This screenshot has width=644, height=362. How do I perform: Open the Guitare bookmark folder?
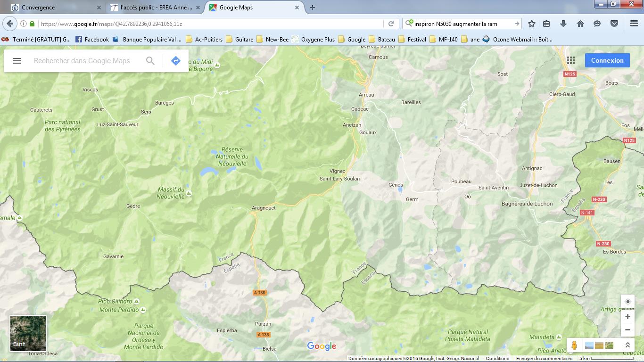point(239,39)
